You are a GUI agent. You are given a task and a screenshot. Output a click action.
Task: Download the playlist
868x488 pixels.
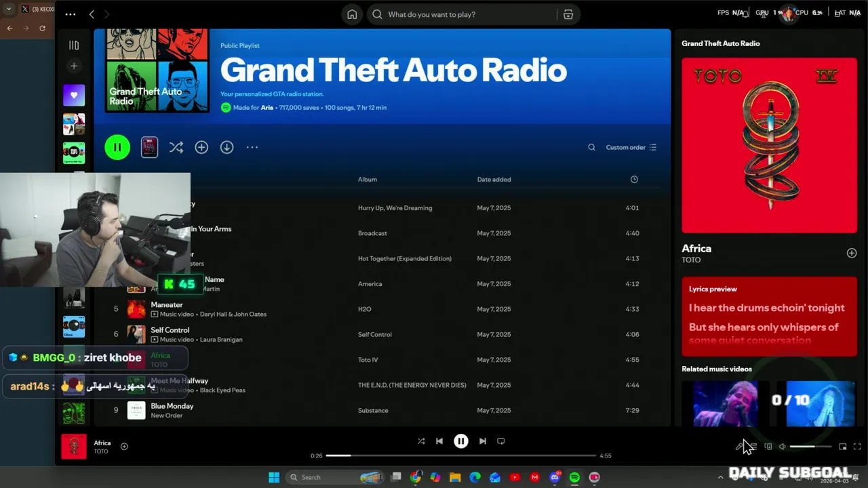tap(226, 147)
